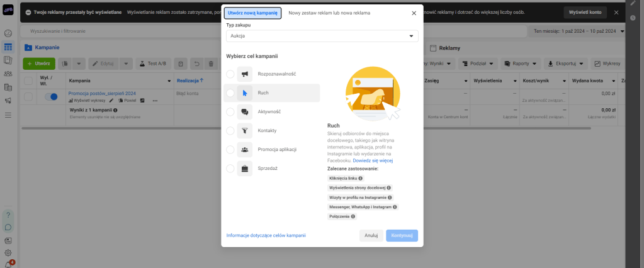The image size is (644, 268).
Task: Click the trash delete icon in toolbar
Action: pos(211,64)
